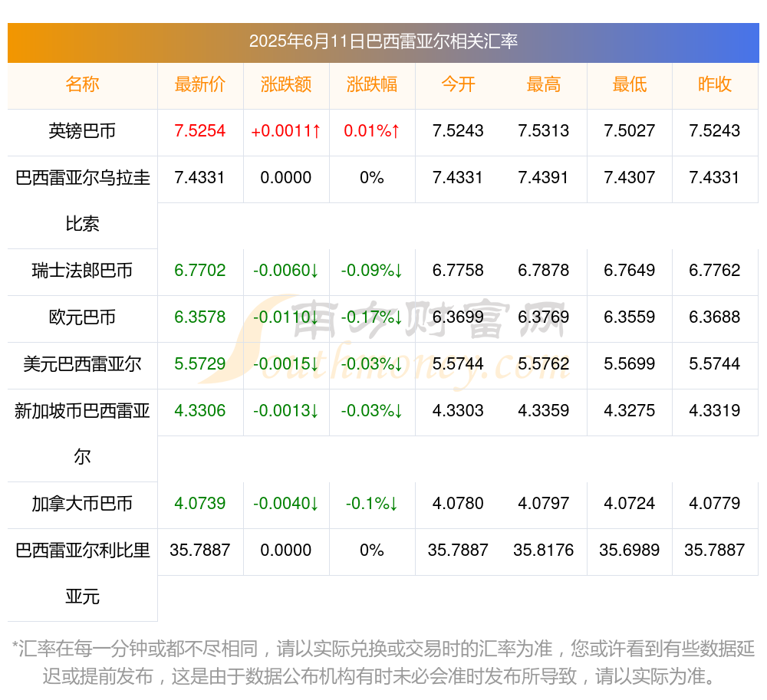Click change amount -0.0040↓
767x700 pixels.
tap(286, 504)
